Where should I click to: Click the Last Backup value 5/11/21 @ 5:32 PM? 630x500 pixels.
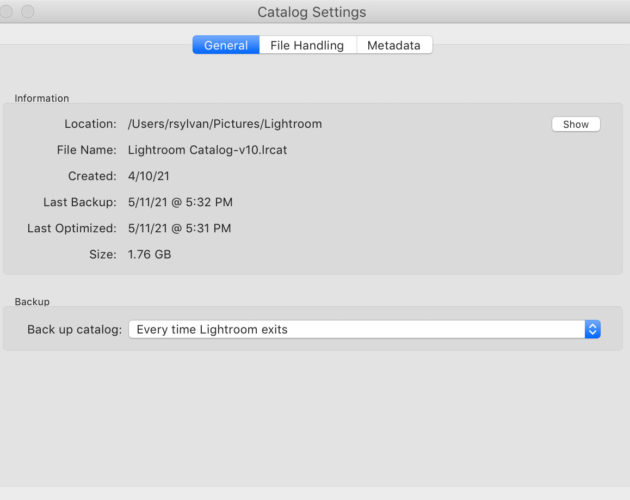(x=180, y=202)
